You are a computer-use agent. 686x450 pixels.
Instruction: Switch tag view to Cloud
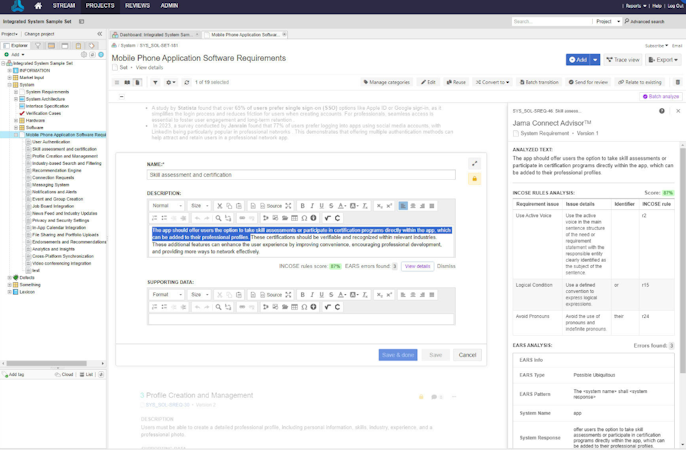click(x=64, y=374)
